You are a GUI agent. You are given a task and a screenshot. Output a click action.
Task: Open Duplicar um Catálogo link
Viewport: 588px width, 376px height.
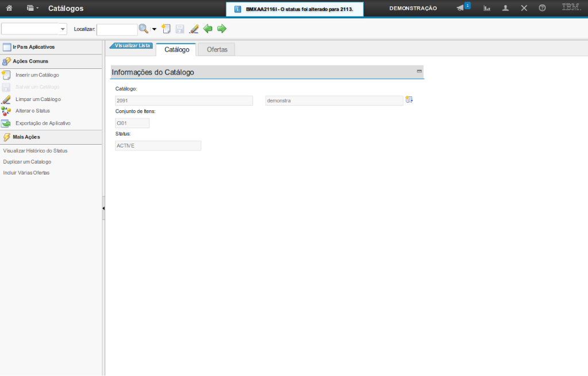pos(27,162)
